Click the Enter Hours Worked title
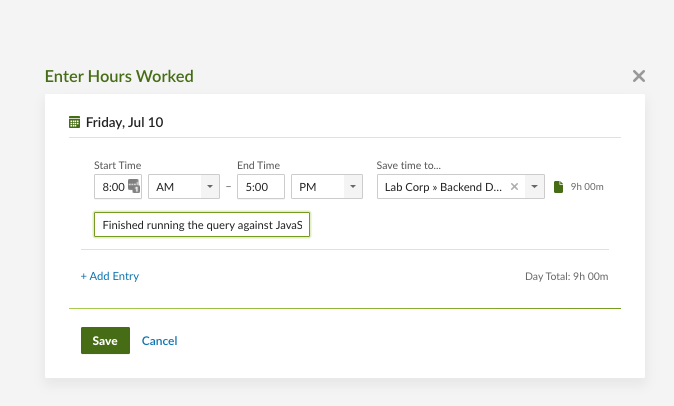Image resolution: width=674 pixels, height=406 pixels. (119, 76)
